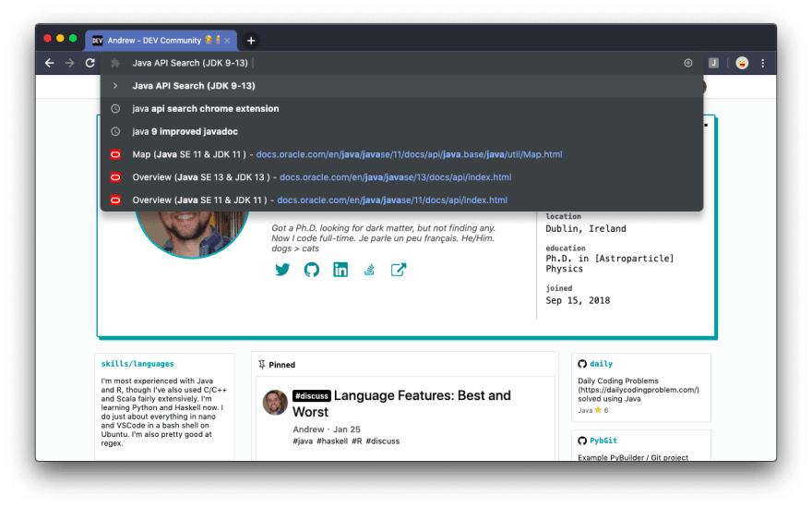Click the 'Sep 15, 2018' joined date

578,301
